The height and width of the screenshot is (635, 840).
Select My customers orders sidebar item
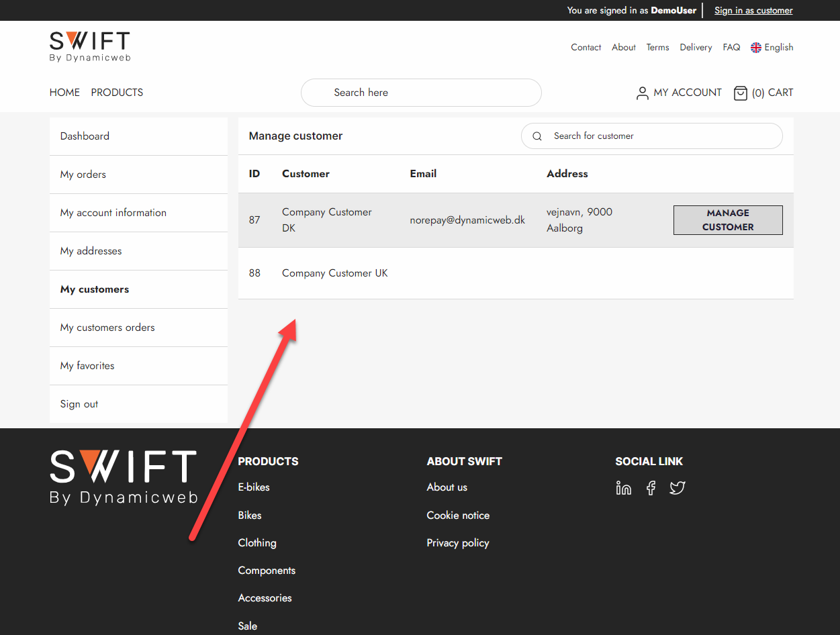(107, 328)
